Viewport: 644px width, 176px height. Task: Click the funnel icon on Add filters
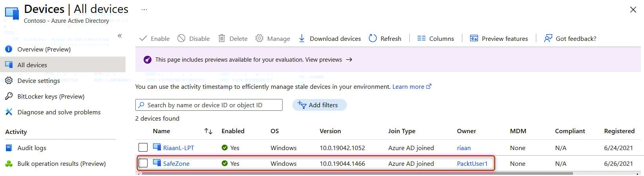point(302,104)
